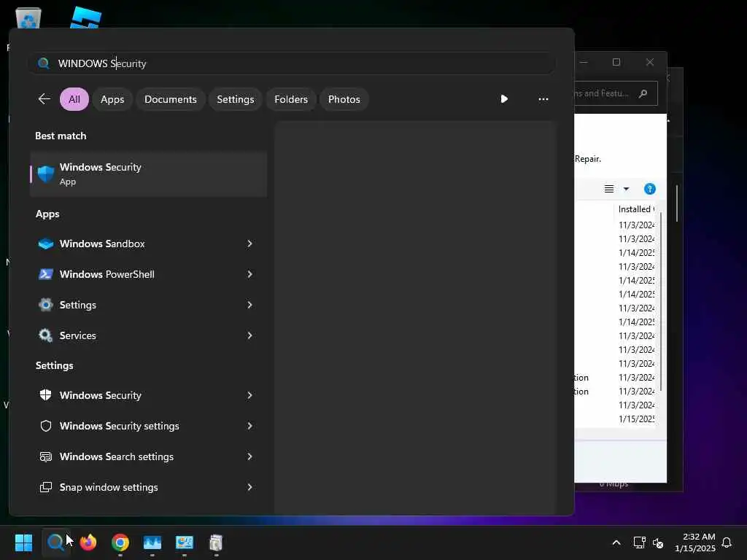Click the help icon in Programs and Features window
This screenshot has width=747, height=560.
point(649,189)
